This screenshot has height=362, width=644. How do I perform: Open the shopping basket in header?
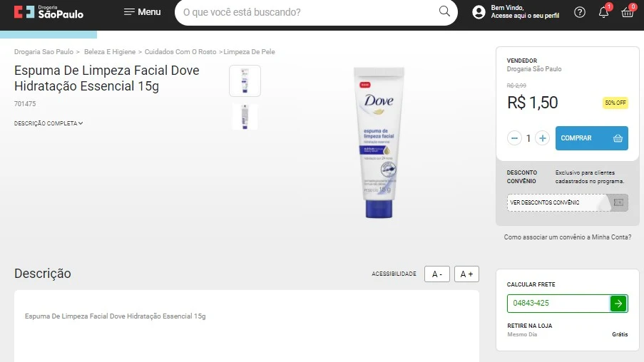tap(628, 12)
